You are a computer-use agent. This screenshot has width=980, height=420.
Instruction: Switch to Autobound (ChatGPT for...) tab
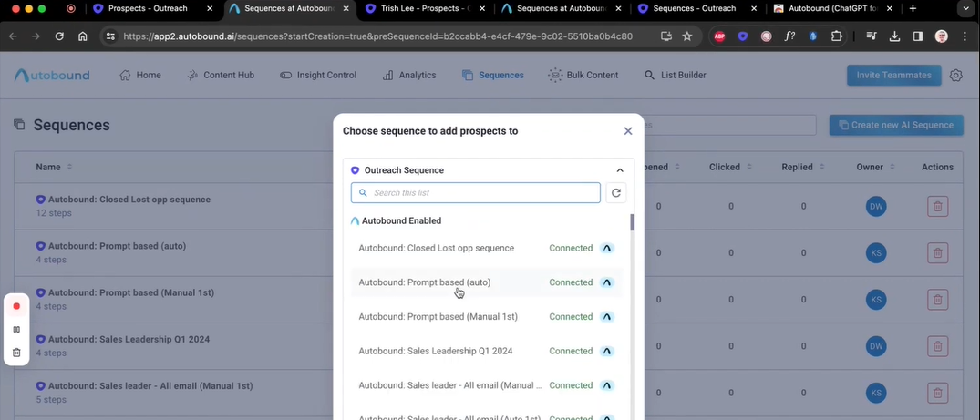833,9
